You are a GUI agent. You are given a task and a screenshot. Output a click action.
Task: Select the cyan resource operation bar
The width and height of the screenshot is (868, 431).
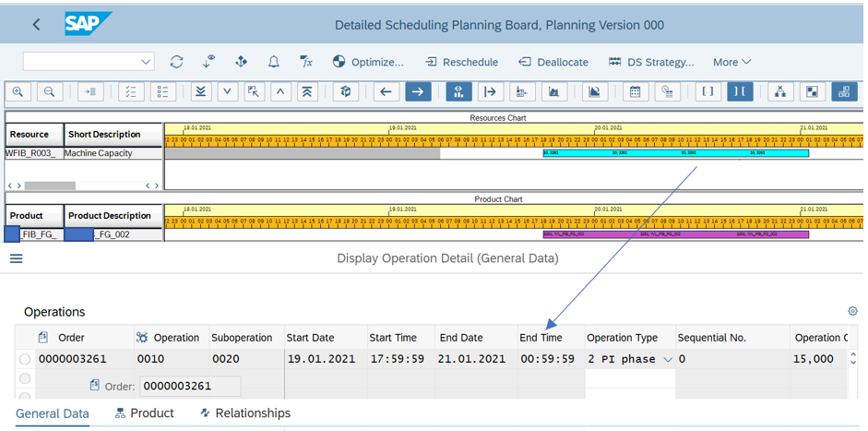click(x=676, y=153)
